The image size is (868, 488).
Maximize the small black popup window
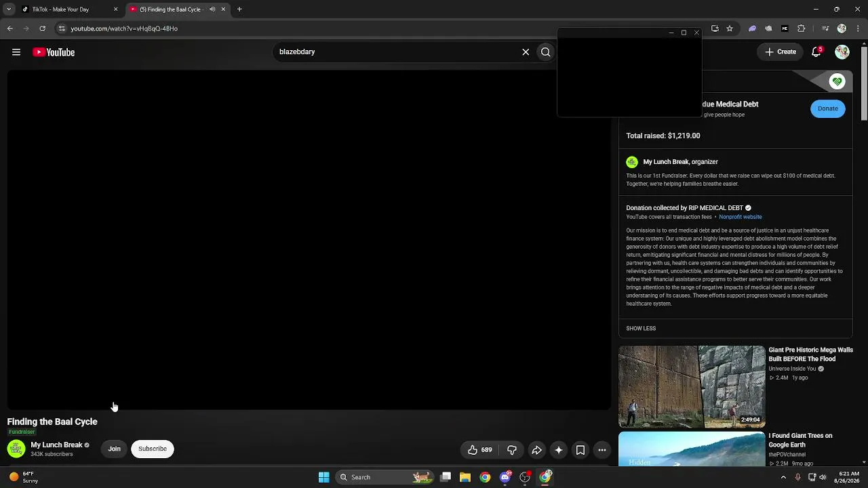684,33
